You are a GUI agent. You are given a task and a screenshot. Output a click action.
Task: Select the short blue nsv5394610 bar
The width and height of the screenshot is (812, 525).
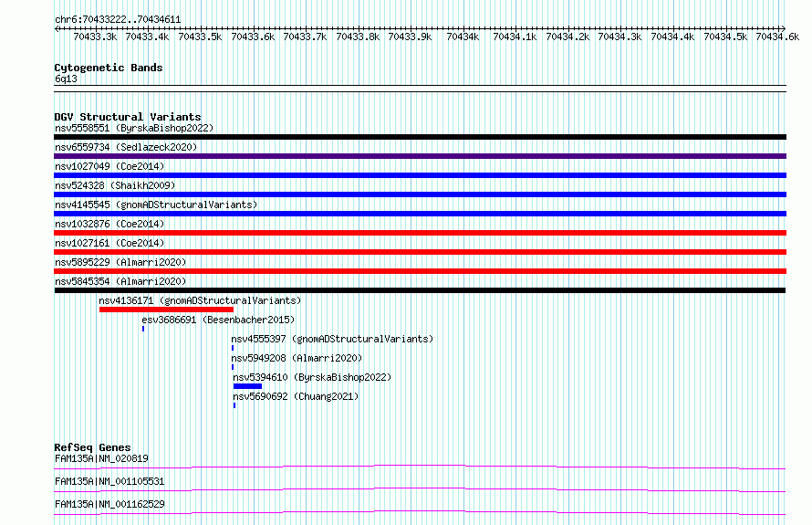247,386
